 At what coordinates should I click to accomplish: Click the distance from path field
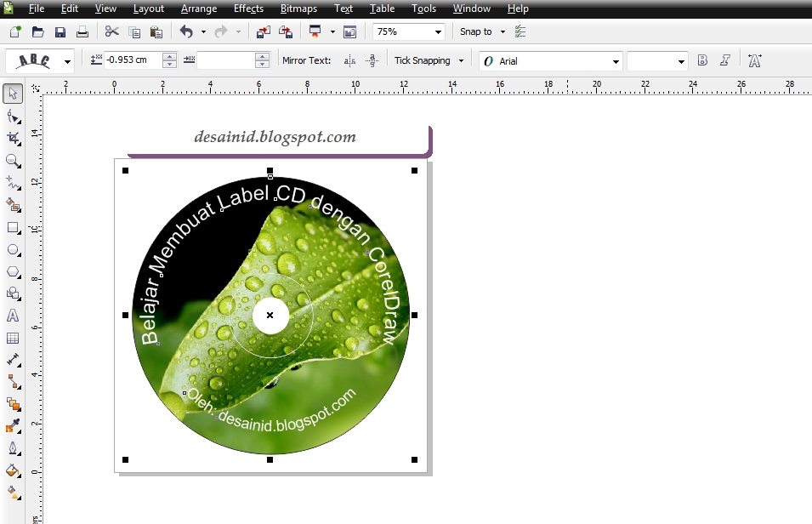(x=133, y=60)
